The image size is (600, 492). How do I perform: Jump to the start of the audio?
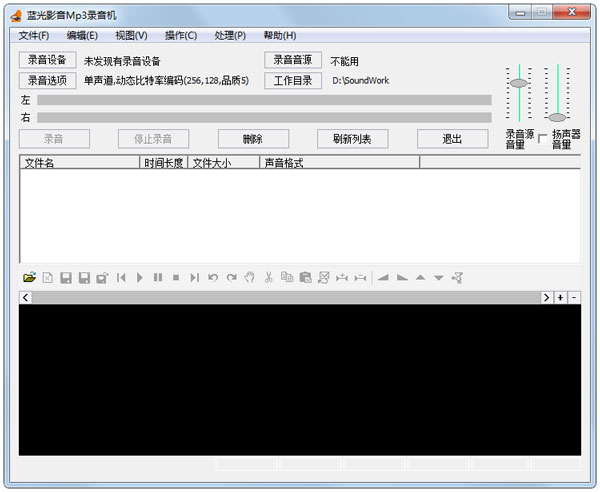click(x=121, y=277)
